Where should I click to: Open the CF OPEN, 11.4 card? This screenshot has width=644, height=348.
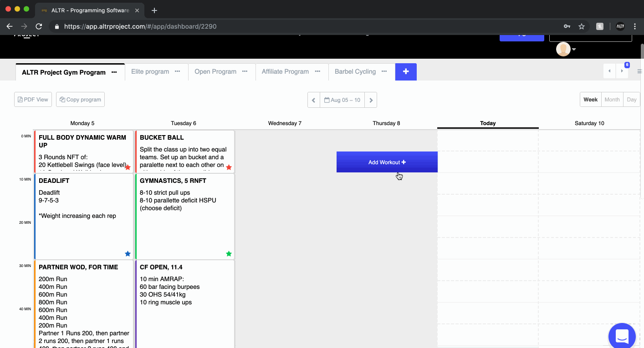(x=185, y=304)
